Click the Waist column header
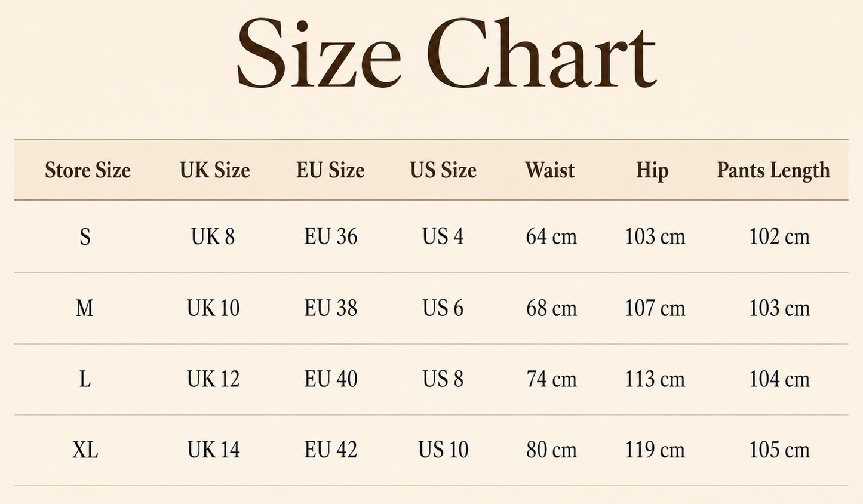863x504 pixels. click(550, 170)
